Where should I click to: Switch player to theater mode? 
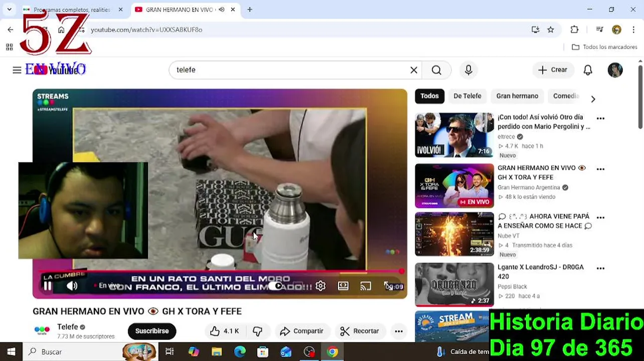pyautogui.click(x=343, y=286)
